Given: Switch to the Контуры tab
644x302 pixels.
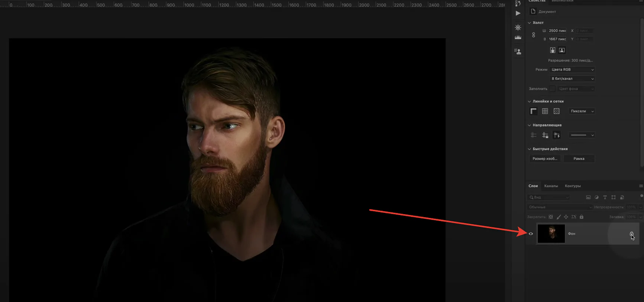Looking at the screenshot, I should pos(573,186).
